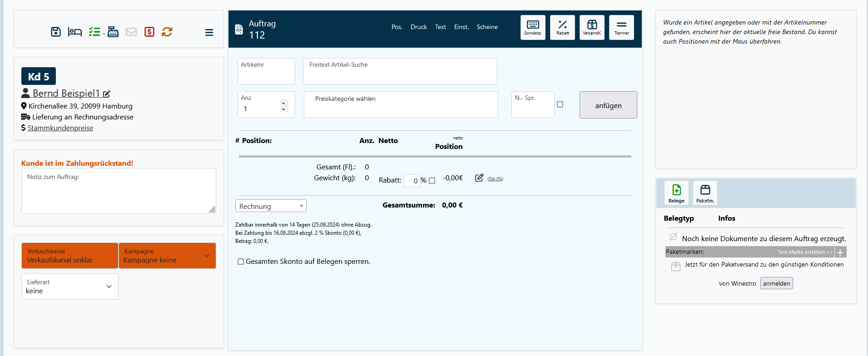The height and width of the screenshot is (356, 868).
Task: Click the bed icon in toolbar
Action: [x=75, y=32]
